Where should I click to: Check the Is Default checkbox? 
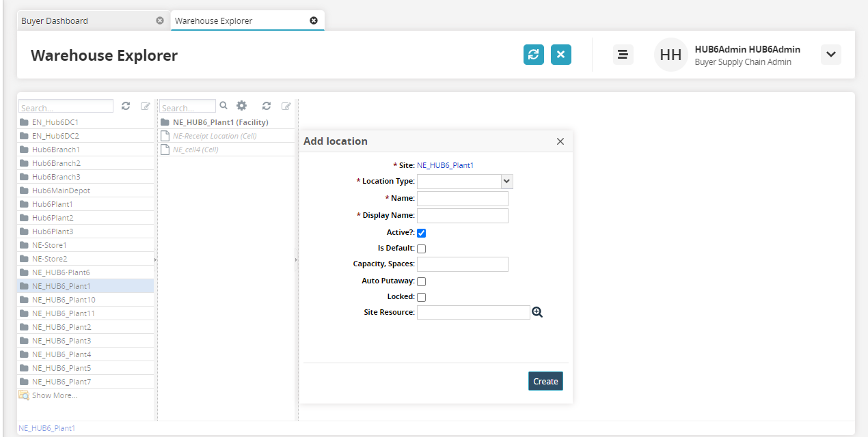point(422,249)
